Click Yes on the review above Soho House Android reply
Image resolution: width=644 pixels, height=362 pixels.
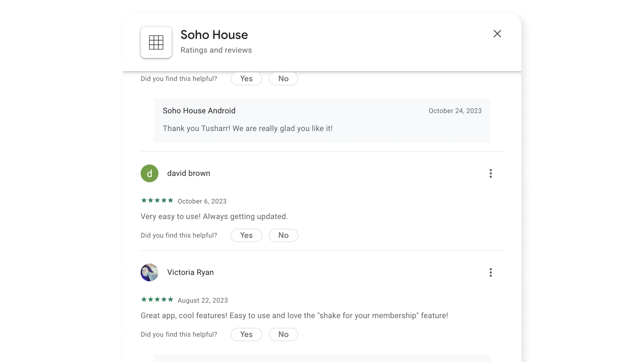pos(246,79)
